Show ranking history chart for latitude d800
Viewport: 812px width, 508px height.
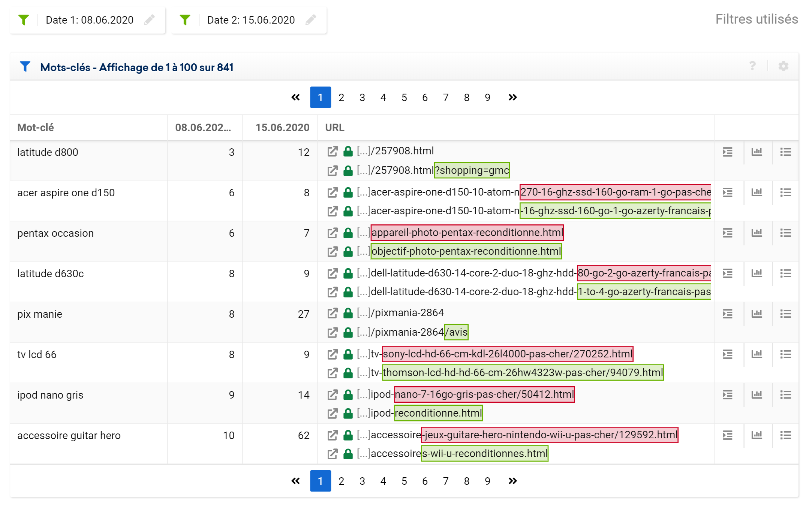click(757, 152)
